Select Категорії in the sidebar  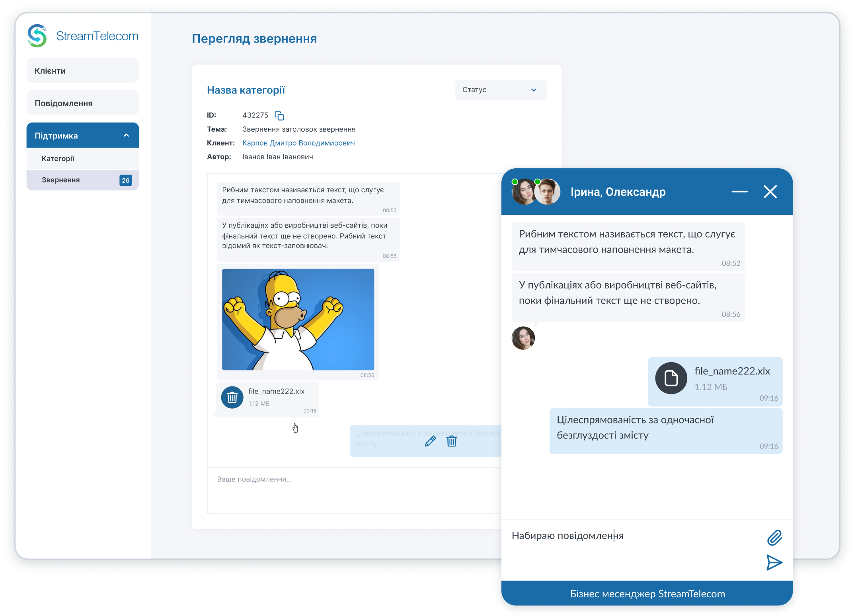[58, 158]
